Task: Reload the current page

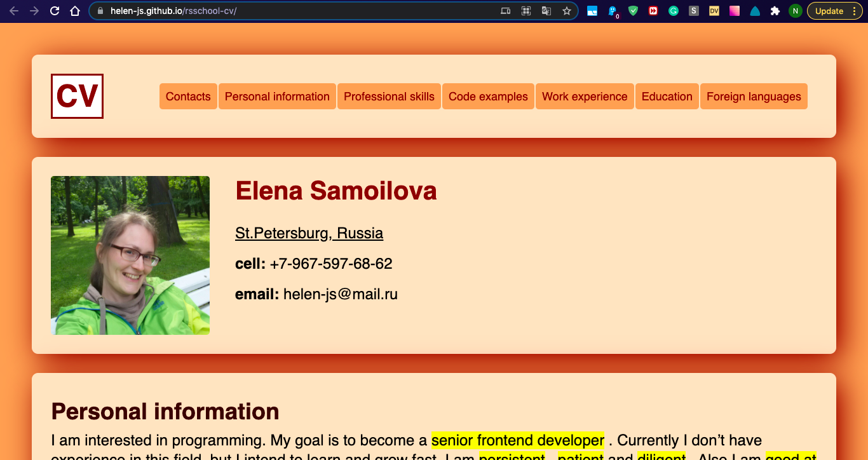Action: [x=55, y=11]
